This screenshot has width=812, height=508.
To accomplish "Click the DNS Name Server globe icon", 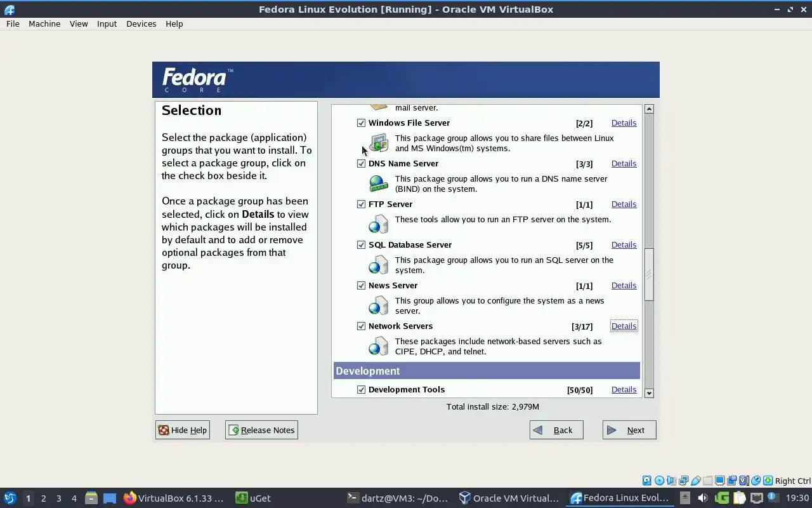I will (379, 184).
